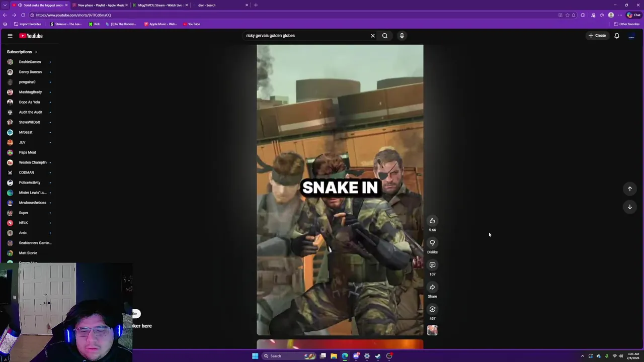Go to next Short with down arrow
Screen dimensions: 644x362
pyautogui.click(x=630, y=207)
